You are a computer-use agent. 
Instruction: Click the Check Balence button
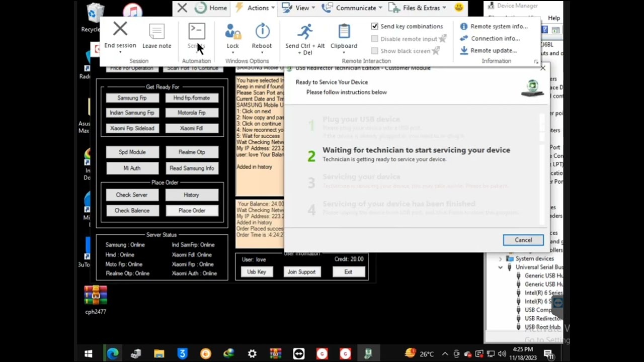tap(132, 211)
